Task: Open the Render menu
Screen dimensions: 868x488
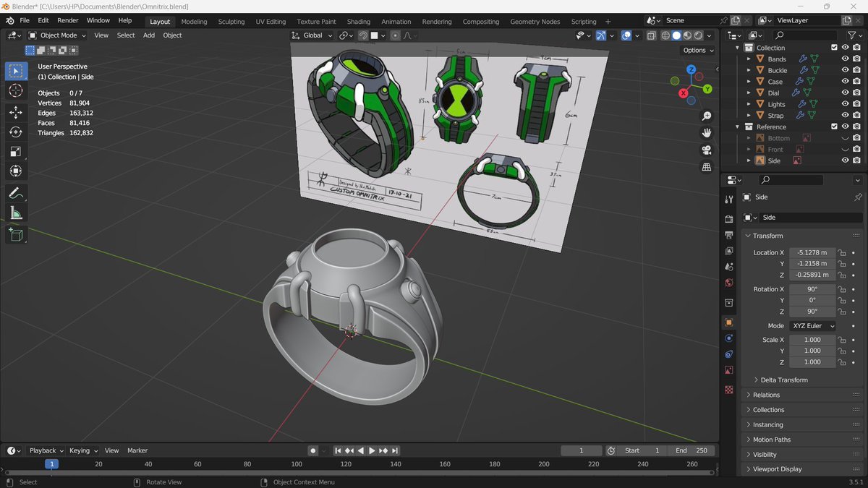Action: 67,21
